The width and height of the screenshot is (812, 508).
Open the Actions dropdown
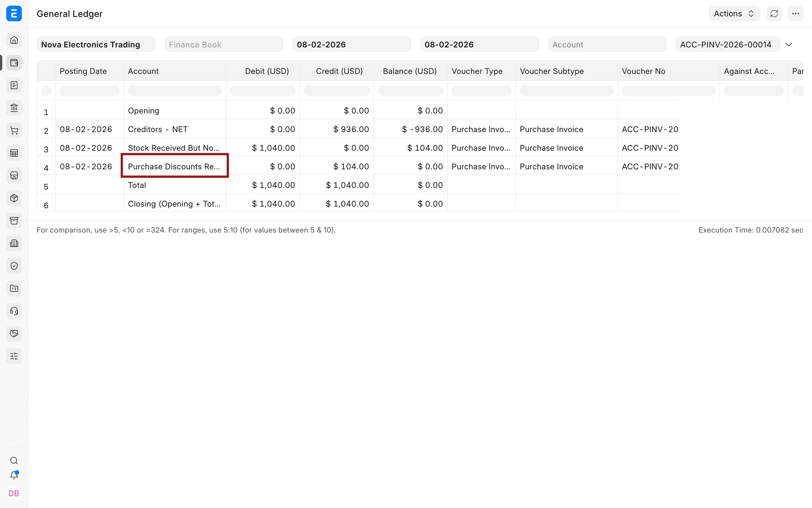point(734,14)
